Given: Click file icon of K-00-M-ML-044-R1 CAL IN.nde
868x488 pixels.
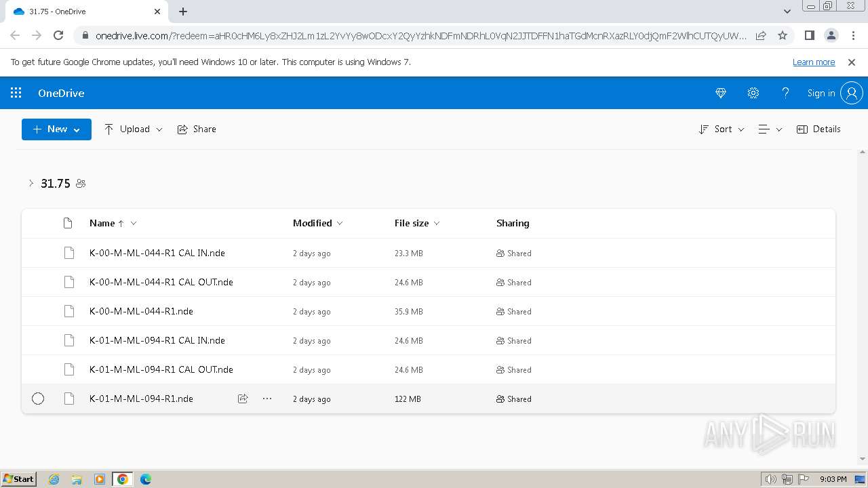Looking at the screenshot, I should click(68, 253).
